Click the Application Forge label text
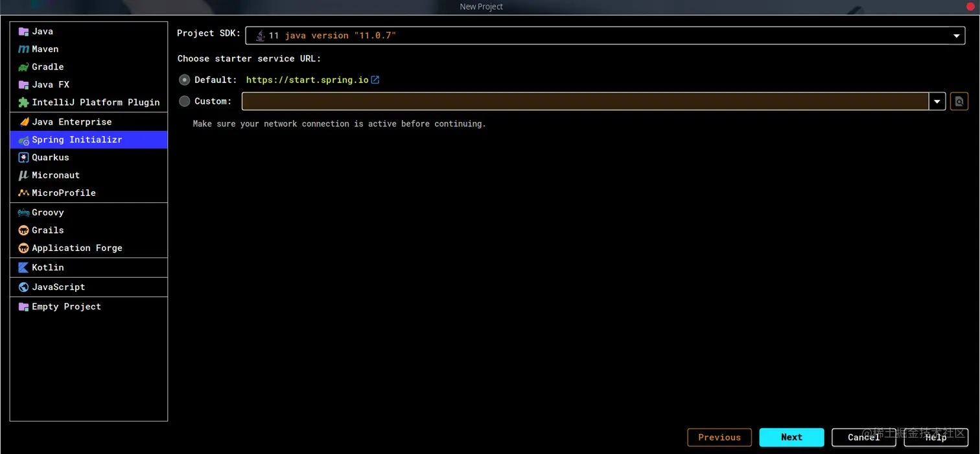The height and width of the screenshot is (454, 980). click(x=77, y=248)
